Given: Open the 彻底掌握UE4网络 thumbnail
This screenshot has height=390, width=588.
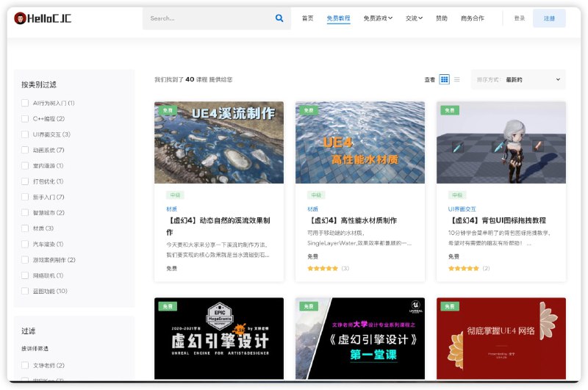Looking at the screenshot, I should [x=501, y=339].
